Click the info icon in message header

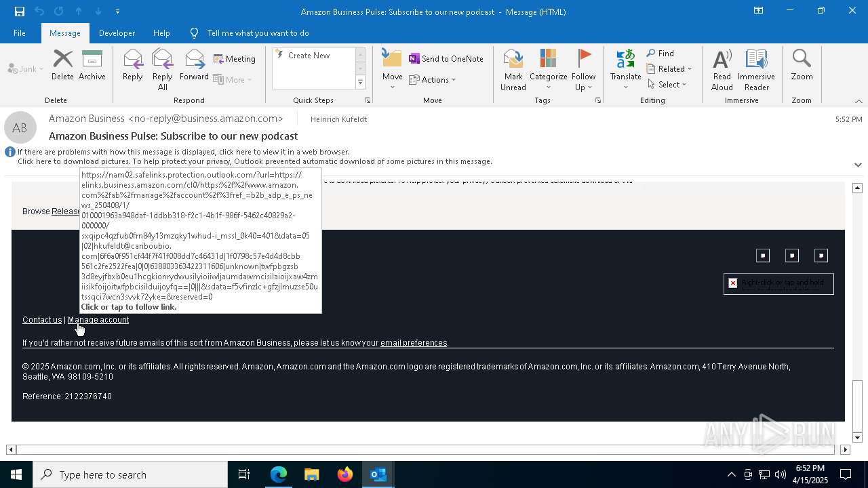pyautogui.click(x=10, y=152)
